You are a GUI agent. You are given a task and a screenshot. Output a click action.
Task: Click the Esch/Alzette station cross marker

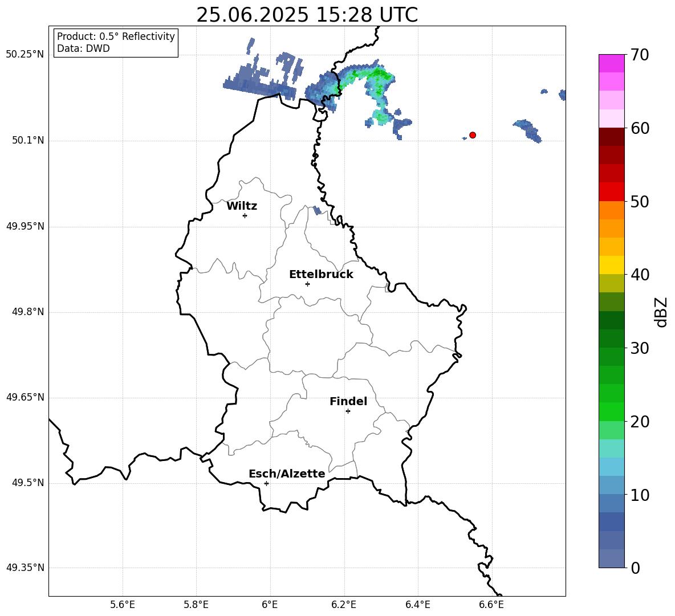(266, 483)
